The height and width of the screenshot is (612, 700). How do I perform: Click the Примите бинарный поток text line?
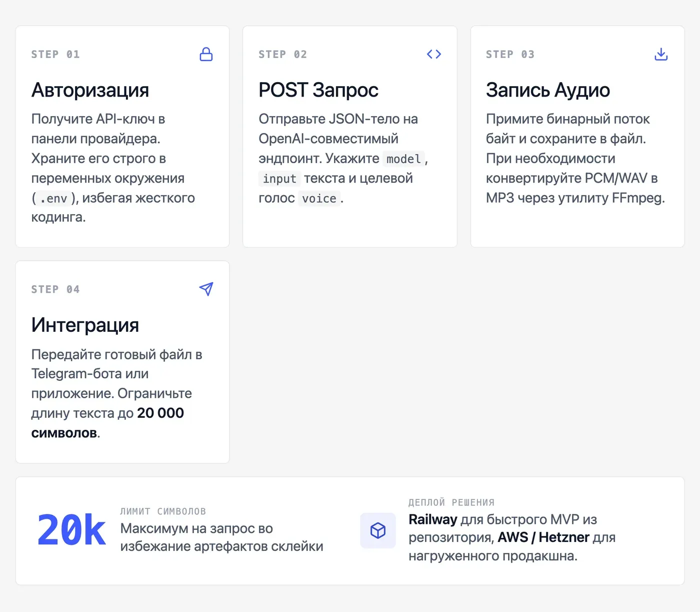[x=568, y=119]
